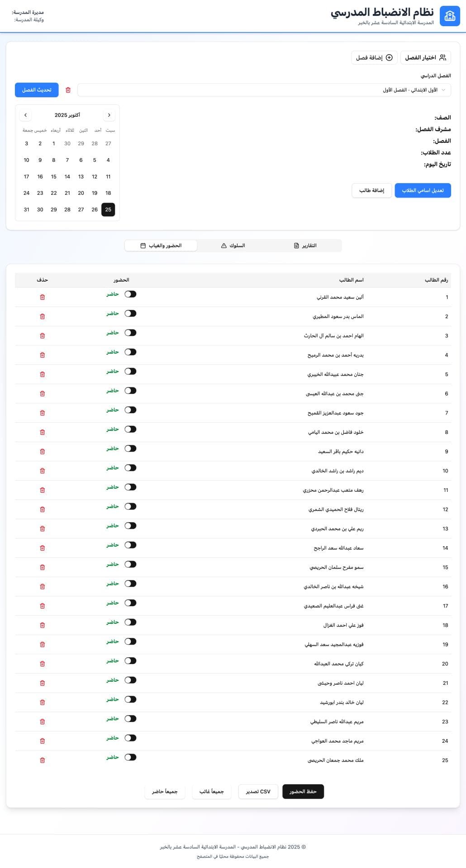Delete student row 3 with the trash icon
466x868 pixels.
point(43,336)
